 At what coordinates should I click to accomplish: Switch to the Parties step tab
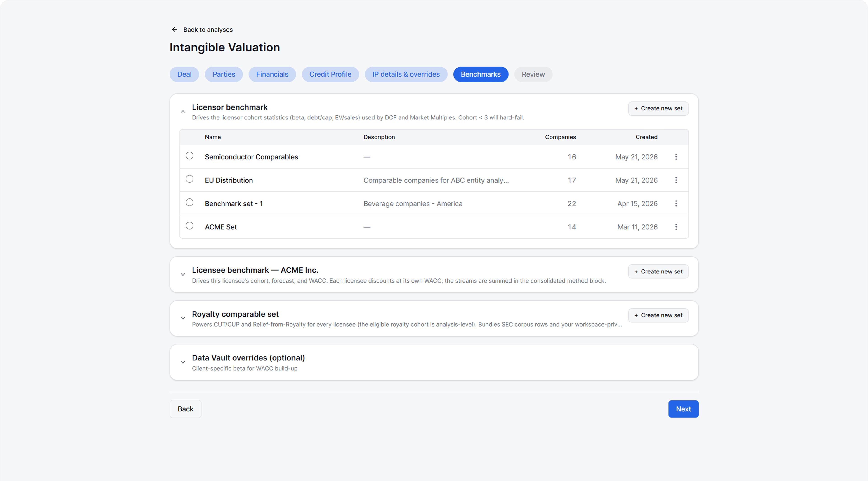(x=224, y=74)
